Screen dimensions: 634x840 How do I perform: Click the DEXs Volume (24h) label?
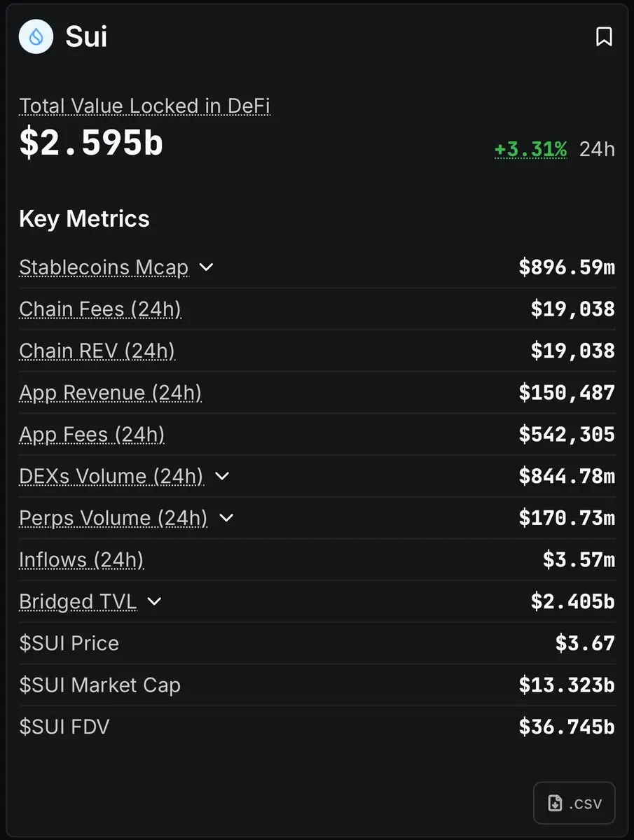pyautogui.click(x=111, y=476)
